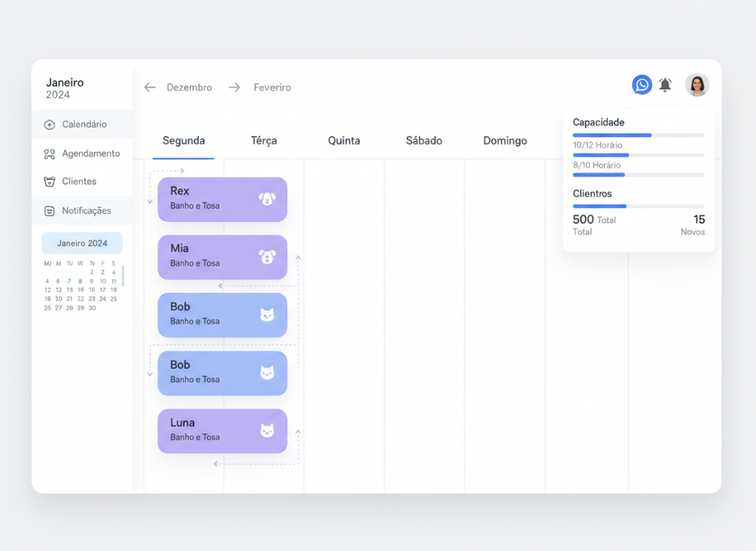756x551 pixels.
Task: Click the cat icon on Luna card
Action: click(x=267, y=430)
